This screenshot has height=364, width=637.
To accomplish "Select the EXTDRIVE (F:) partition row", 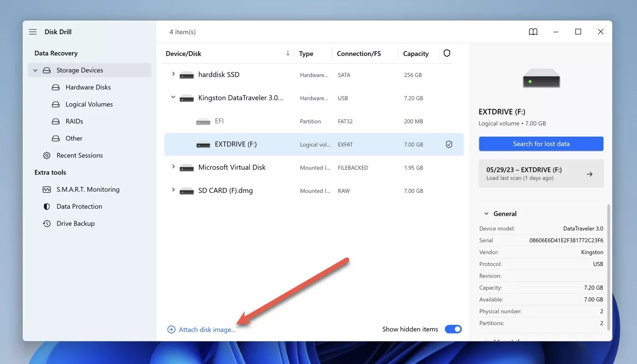I will pyautogui.click(x=237, y=144).
